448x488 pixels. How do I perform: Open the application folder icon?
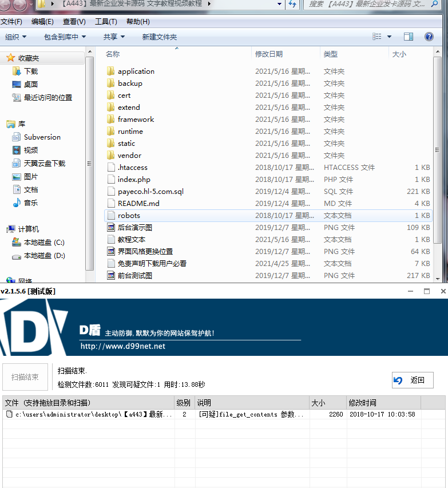coord(110,72)
